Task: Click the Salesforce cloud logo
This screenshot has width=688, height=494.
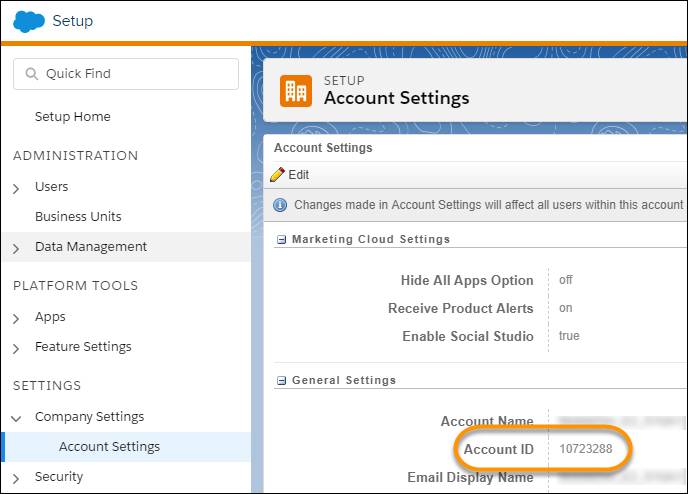Action: [x=29, y=21]
